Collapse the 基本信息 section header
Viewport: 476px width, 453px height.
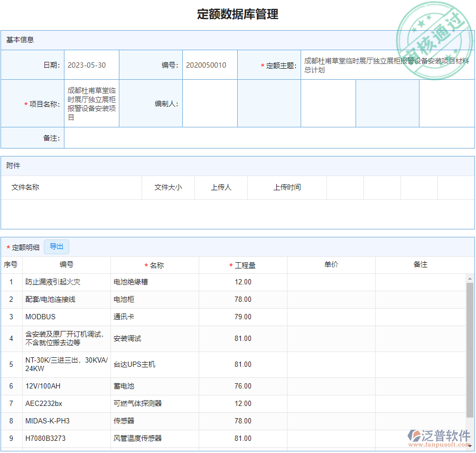tap(18, 40)
